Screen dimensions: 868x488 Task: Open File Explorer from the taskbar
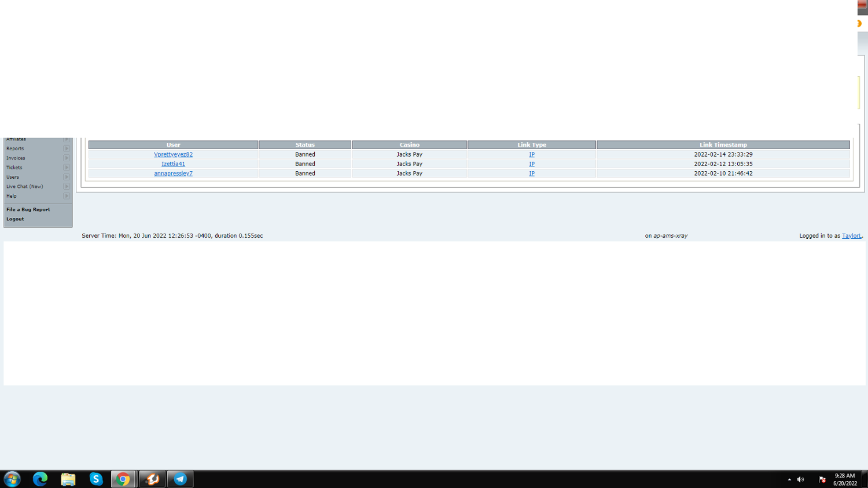(68, 479)
